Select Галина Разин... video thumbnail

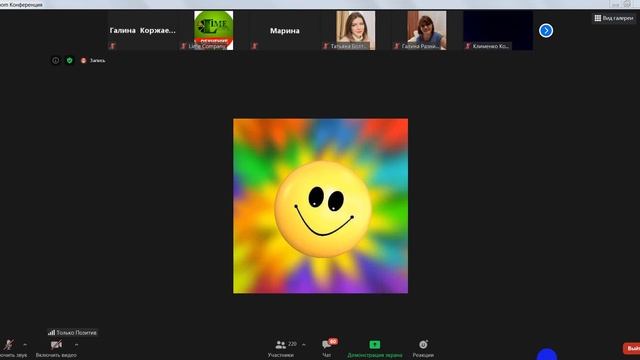[427, 31]
